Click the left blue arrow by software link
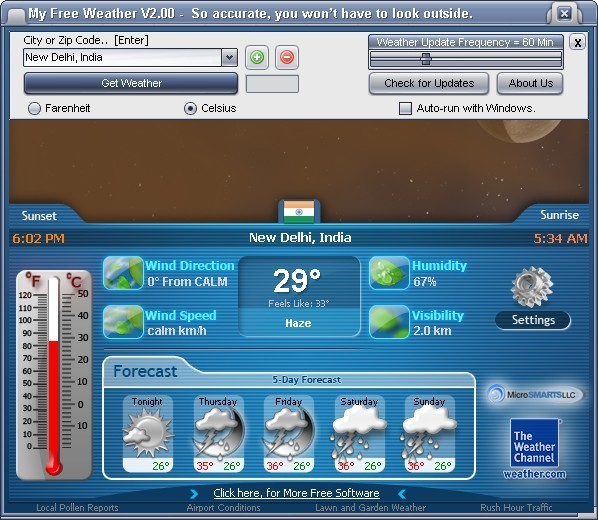Viewport: 598px width, 520px height. click(194, 494)
